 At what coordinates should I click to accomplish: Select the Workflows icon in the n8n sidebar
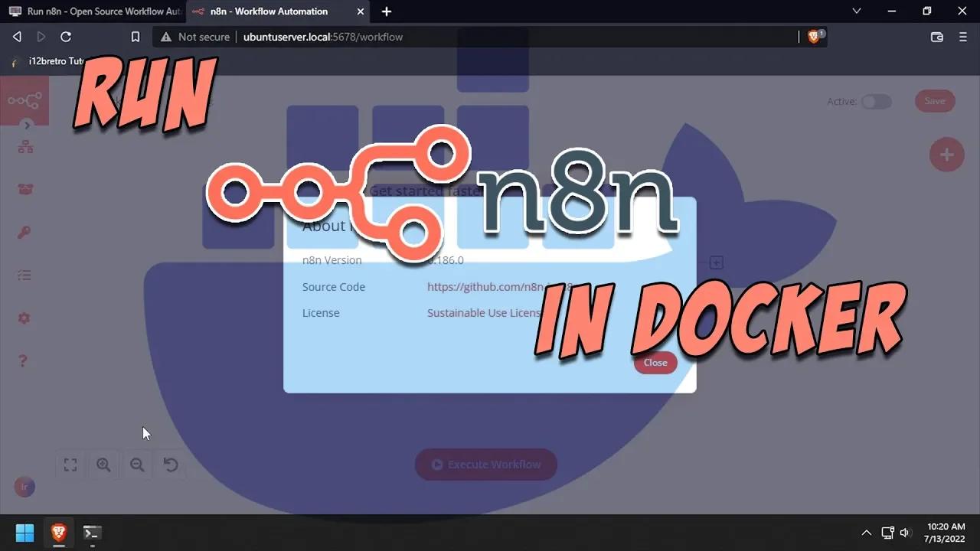[x=25, y=145]
